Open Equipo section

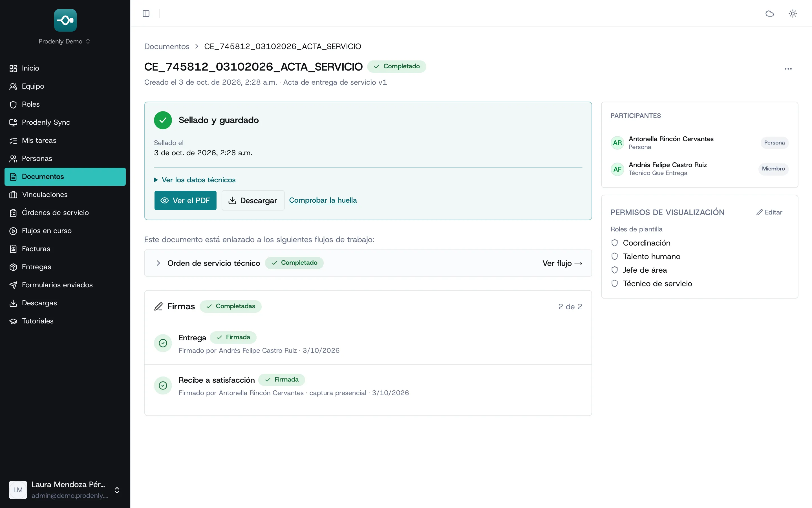(65, 86)
